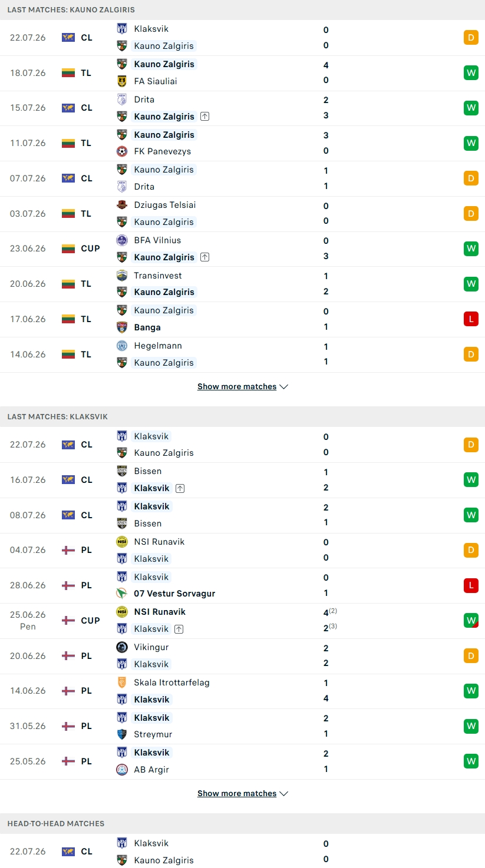Open the Transinvest team link

coord(158,276)
